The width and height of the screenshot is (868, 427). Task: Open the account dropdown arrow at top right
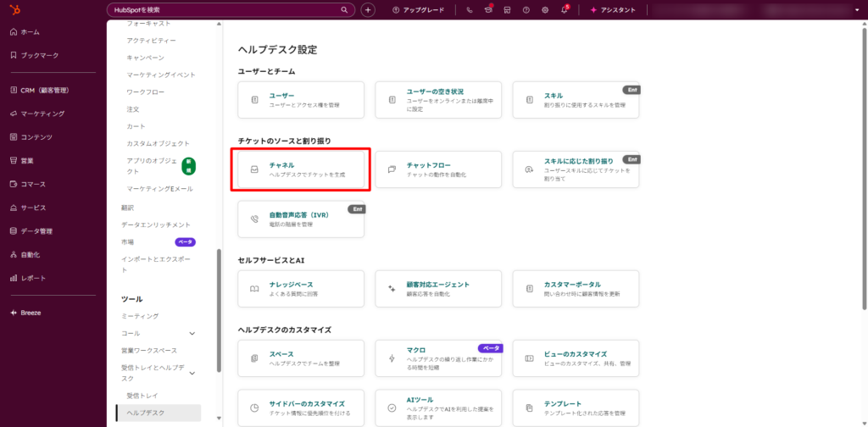857,10
